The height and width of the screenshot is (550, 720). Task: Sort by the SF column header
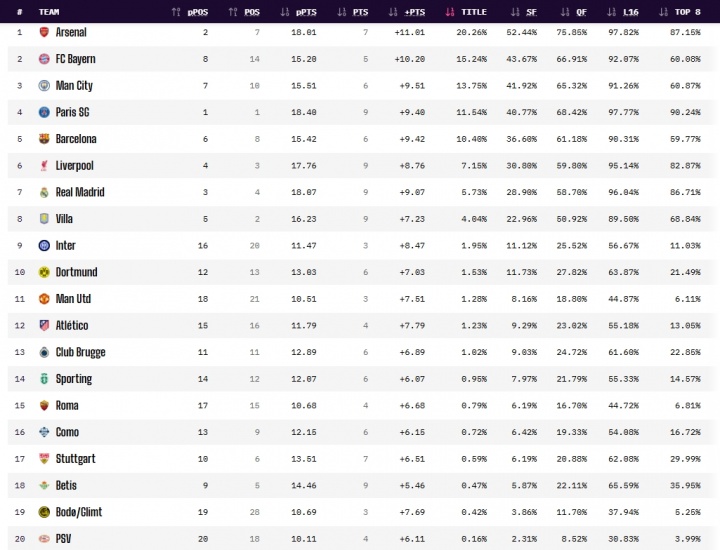[524, 12]
